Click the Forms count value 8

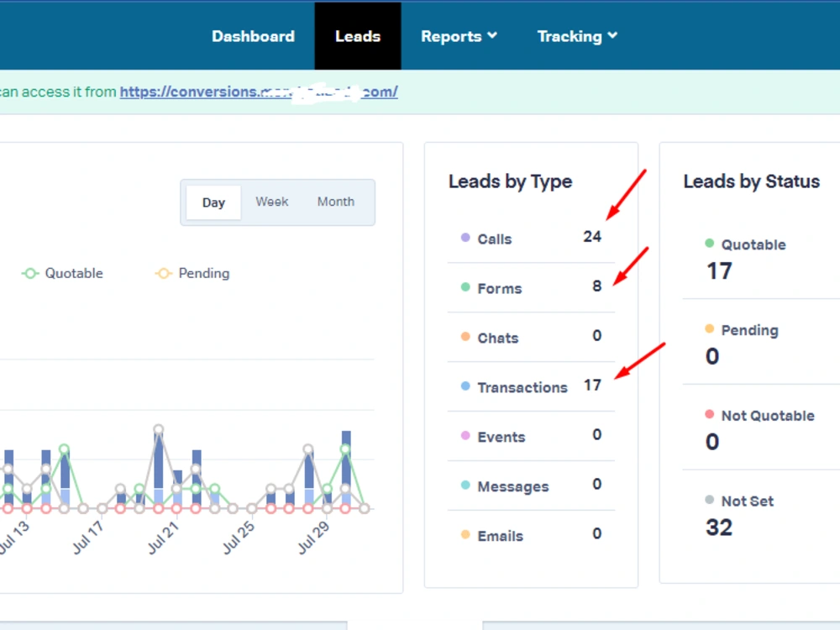596,286
